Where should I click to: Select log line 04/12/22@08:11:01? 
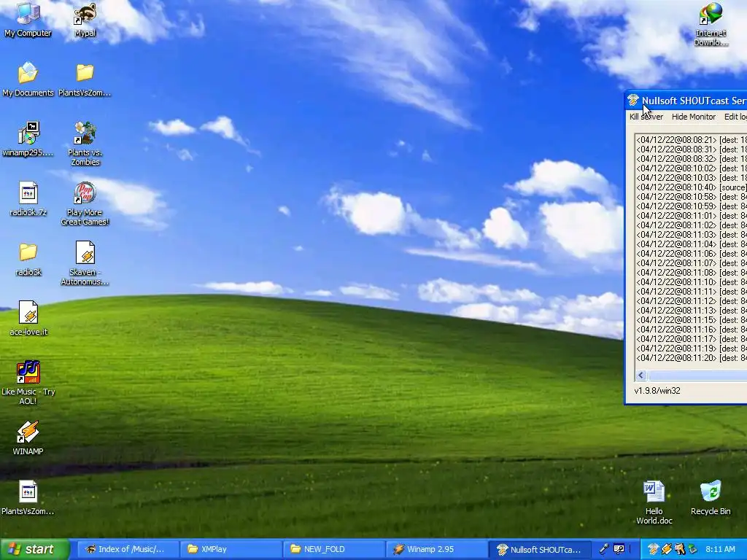coord(691,216)
